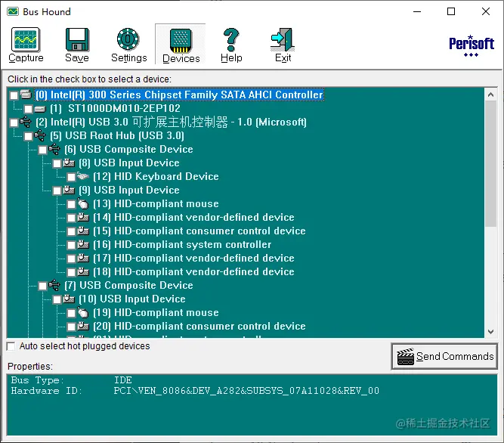Check the box for SATA AHCI Controller

pyautogui.click(x=14, y=95)
